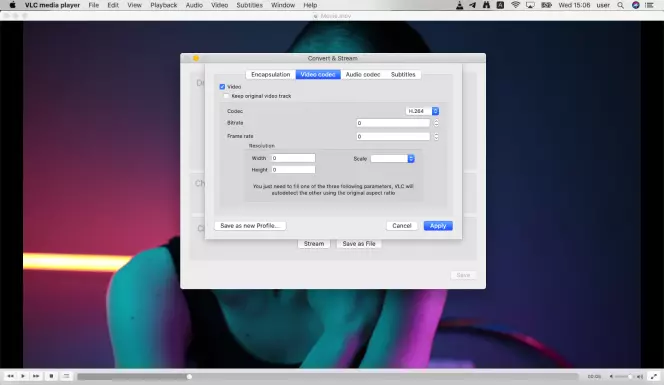Select the Video codec tab

click(x=318, y=75)
